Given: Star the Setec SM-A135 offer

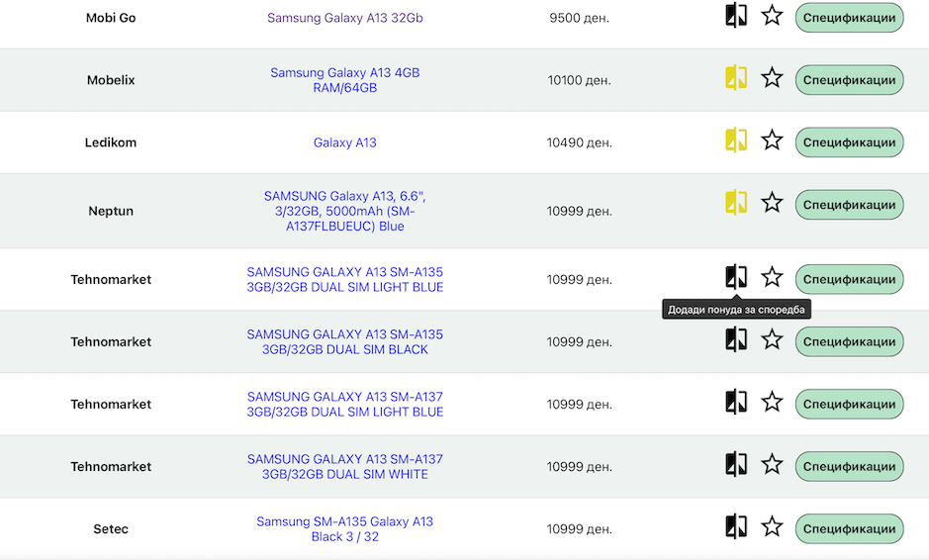Looking at the screenshot, I should point(772,526).
